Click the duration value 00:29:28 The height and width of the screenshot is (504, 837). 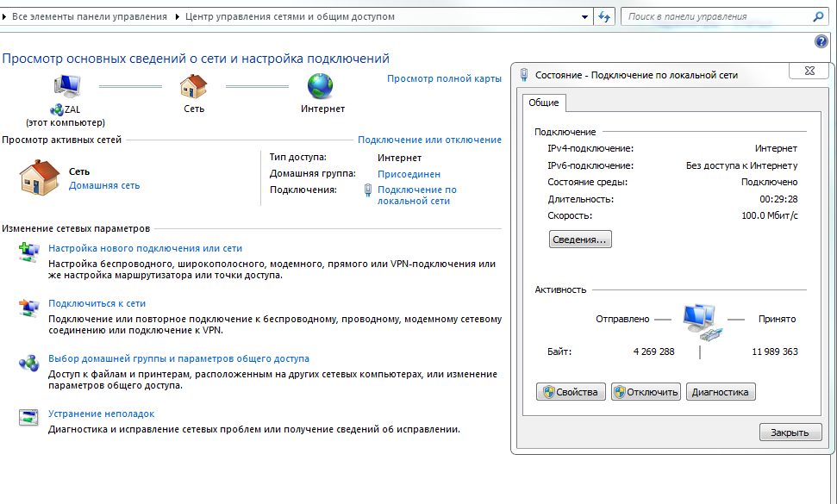tap(779, 200)
